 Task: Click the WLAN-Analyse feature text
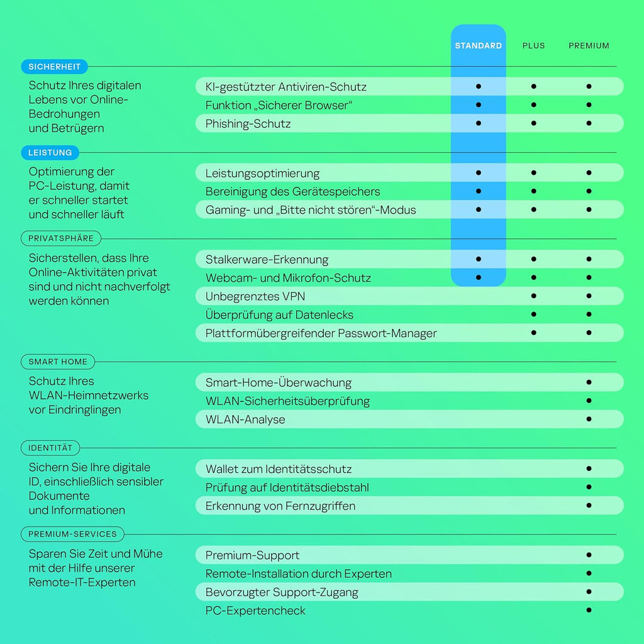245,419
